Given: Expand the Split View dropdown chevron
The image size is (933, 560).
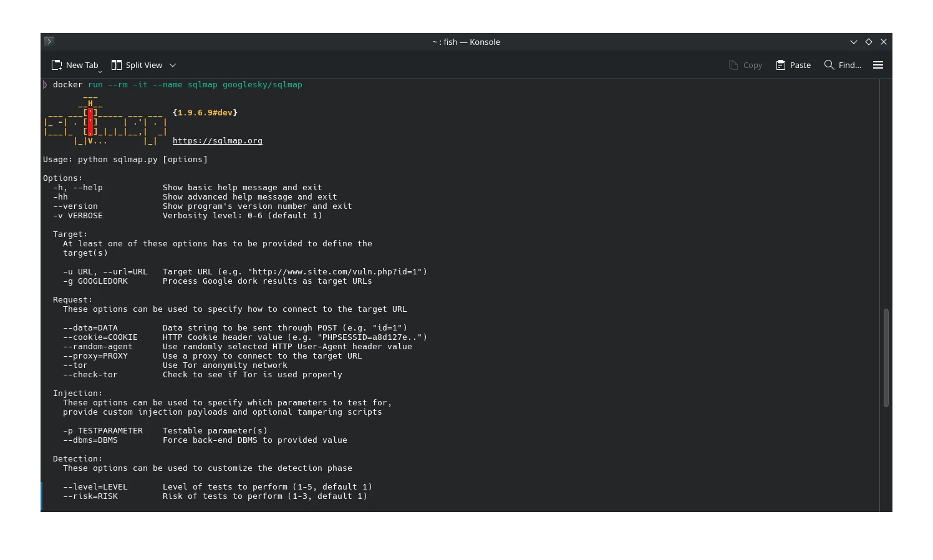Looking at the screenshot, I should pyautogui.click(x=173, y=65).
